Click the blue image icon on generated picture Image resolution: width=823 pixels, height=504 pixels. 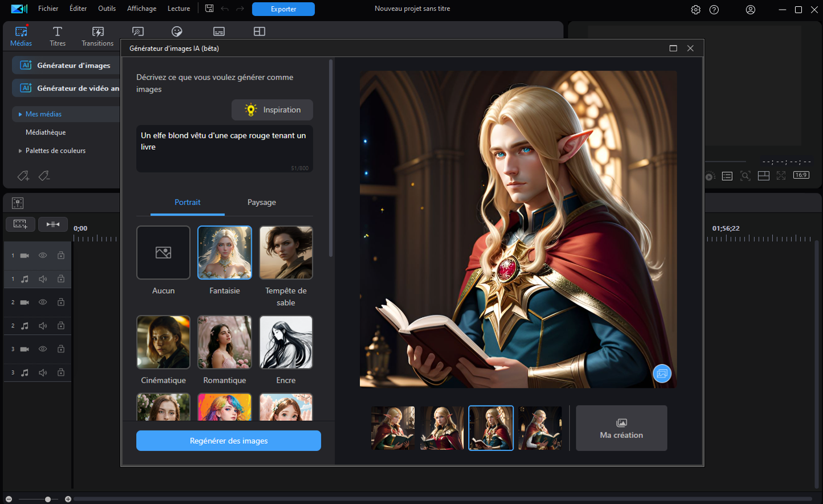point(662,374)
